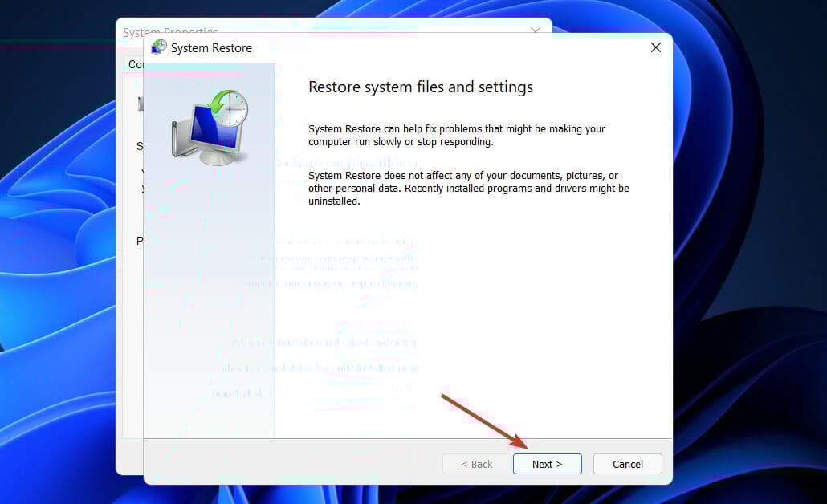827x504 pixels.
Task: Click the greyed-out < Back button
Action: pyautogui.click(x=477, y=464)
